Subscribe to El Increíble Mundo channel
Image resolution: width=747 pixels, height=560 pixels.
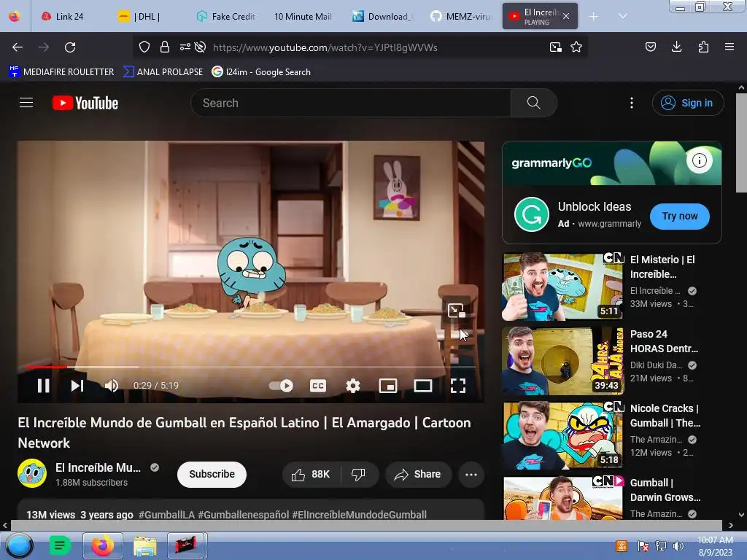coord(212,474)
